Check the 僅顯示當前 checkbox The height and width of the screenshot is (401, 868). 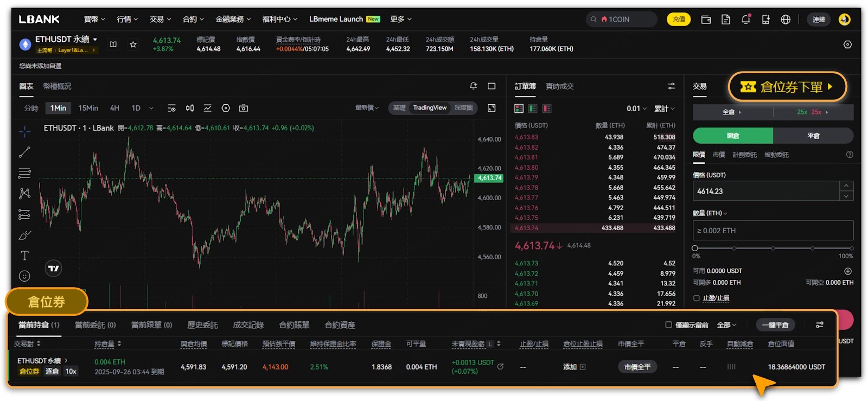tap(668, 324)
